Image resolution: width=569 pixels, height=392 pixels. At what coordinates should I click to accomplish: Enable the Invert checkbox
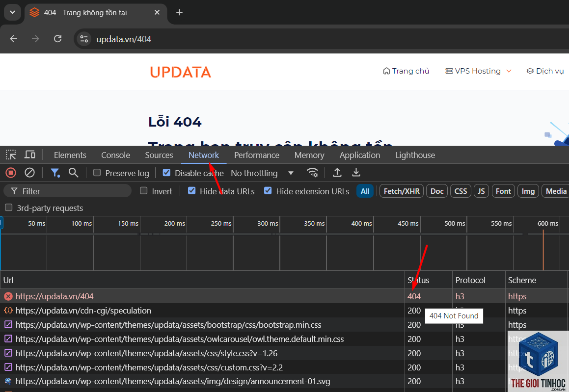coord(144,191)
